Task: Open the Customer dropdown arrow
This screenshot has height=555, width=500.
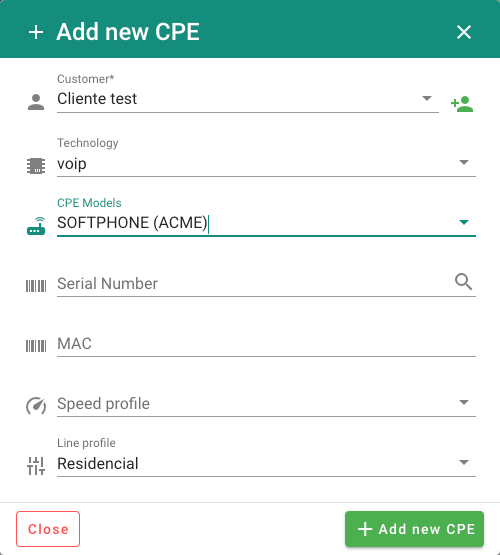Action: (427, 98)
